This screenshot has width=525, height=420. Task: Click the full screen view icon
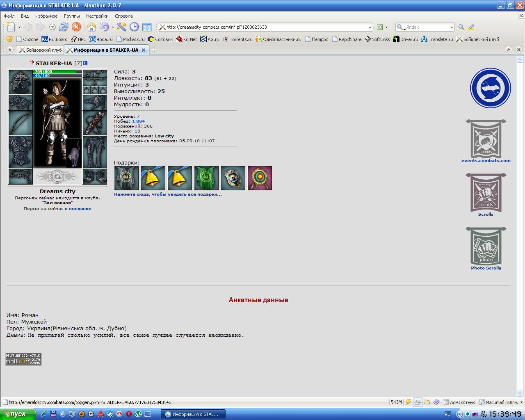click(x=147, y=27)
